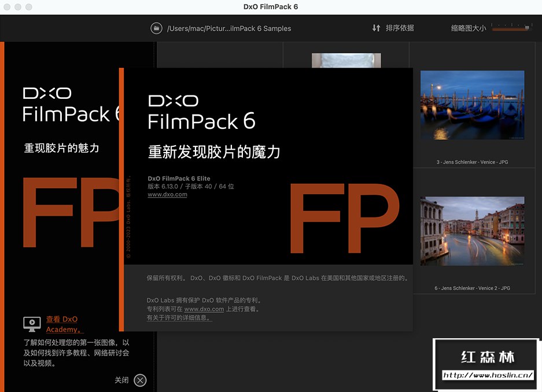Open the folder browse icon in toolbar
Viewport: 542px width, 392px height.
tap(156, 28)
